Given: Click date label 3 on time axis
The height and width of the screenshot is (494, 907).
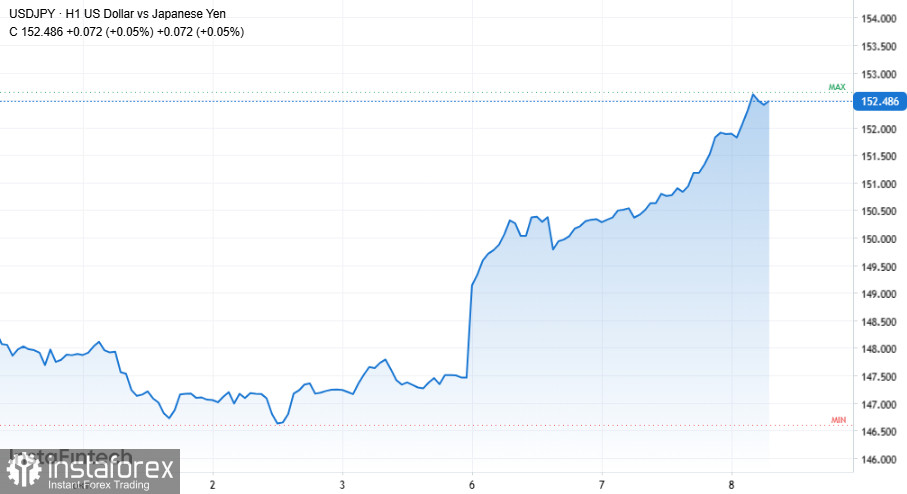Looking at the screenshot, I should pos(342,484).
